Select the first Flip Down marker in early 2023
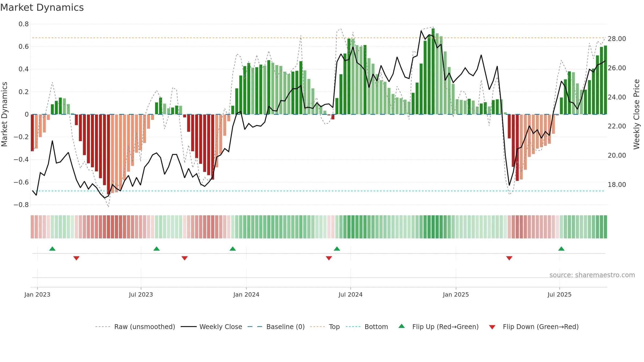Screen dimensions: 644x362 [x=76, y=258]
